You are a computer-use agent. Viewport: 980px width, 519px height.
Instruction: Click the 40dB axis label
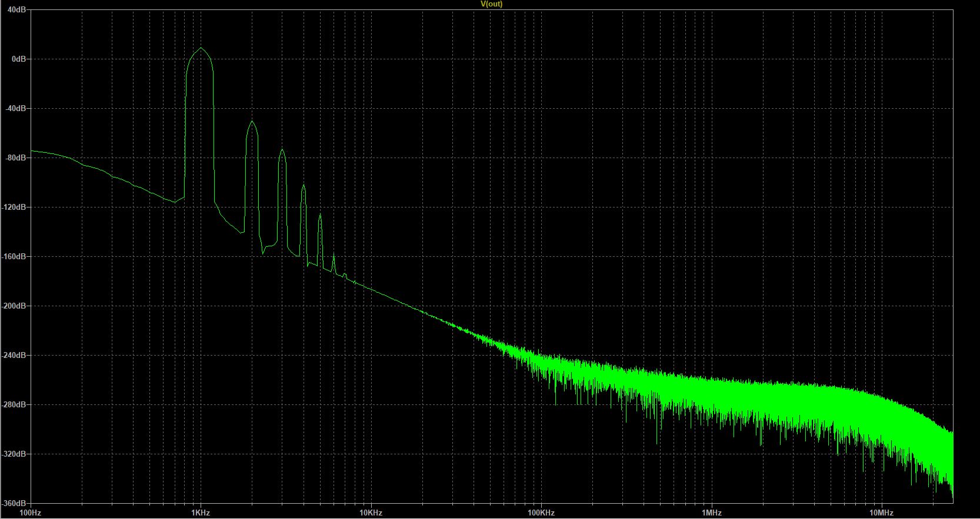[18, 10]
